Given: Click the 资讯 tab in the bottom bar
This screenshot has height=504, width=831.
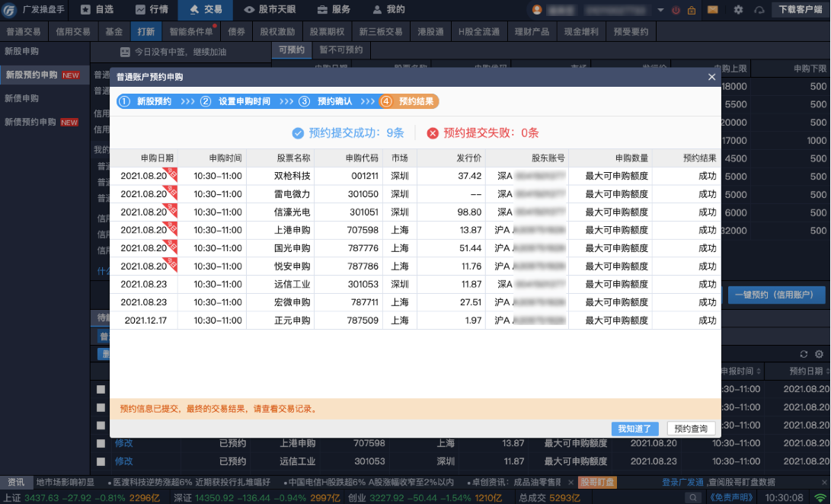Looking at the screenshot, I should point(16,482).
